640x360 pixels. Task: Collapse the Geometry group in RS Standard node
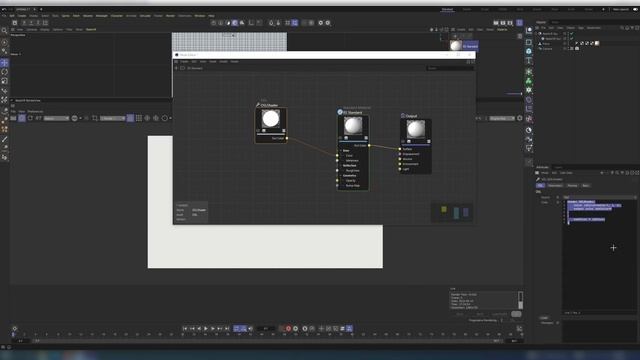tap(341, 176)
